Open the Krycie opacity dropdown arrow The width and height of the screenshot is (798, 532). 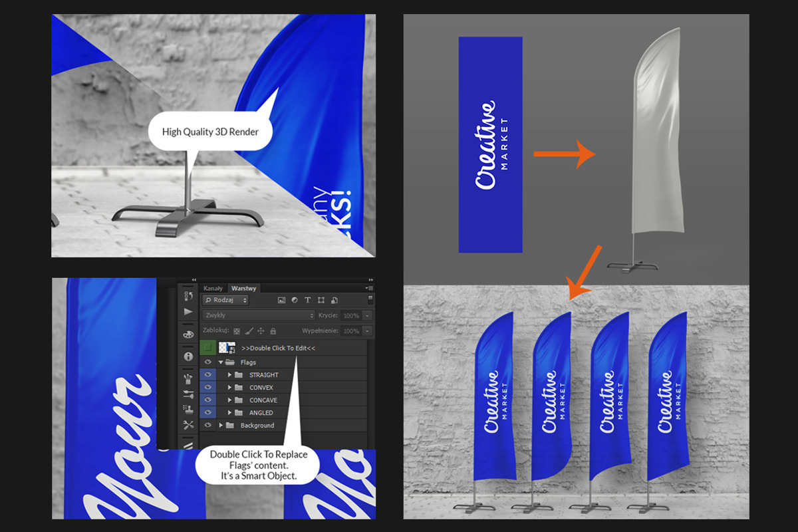point(367,316)
